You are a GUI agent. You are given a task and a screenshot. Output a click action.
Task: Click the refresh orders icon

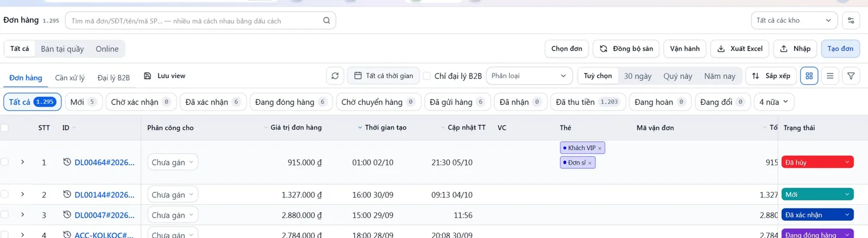pos(335,76)
